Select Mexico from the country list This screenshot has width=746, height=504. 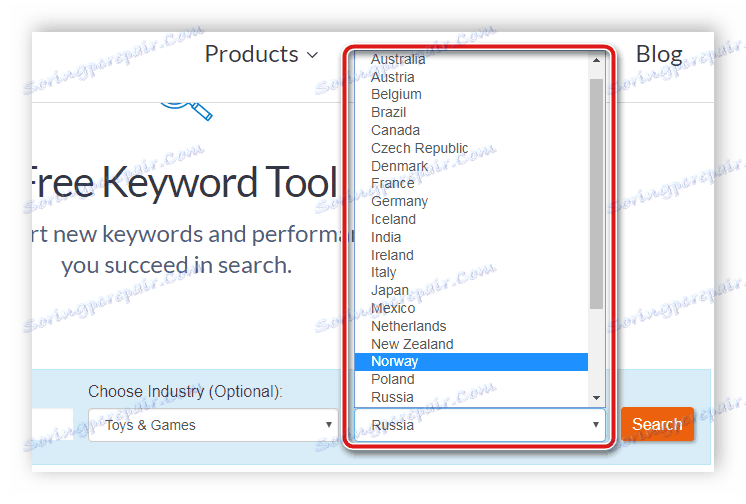pos(471,308)
